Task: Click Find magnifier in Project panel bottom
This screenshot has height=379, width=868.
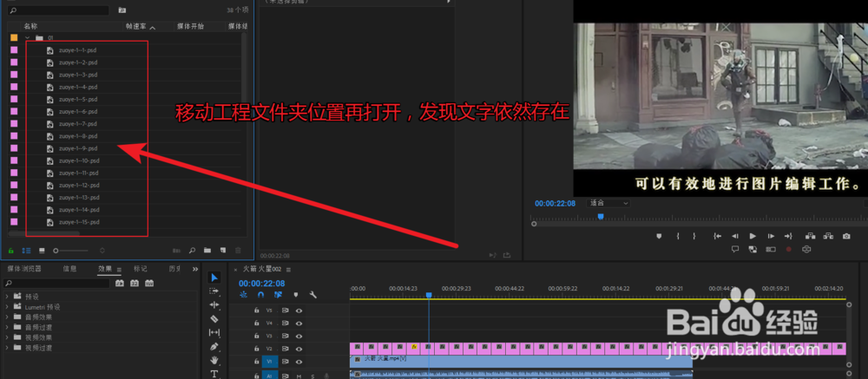Action: coord(192,251)
